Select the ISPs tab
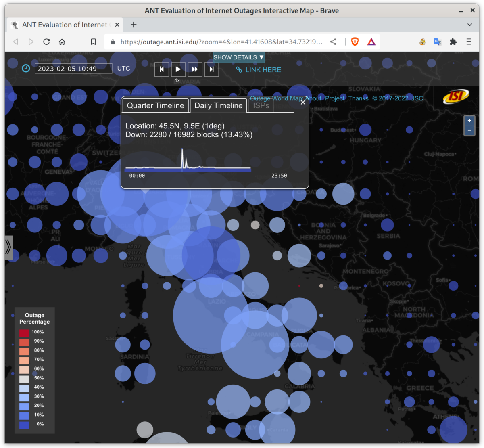 click(261, 106)
